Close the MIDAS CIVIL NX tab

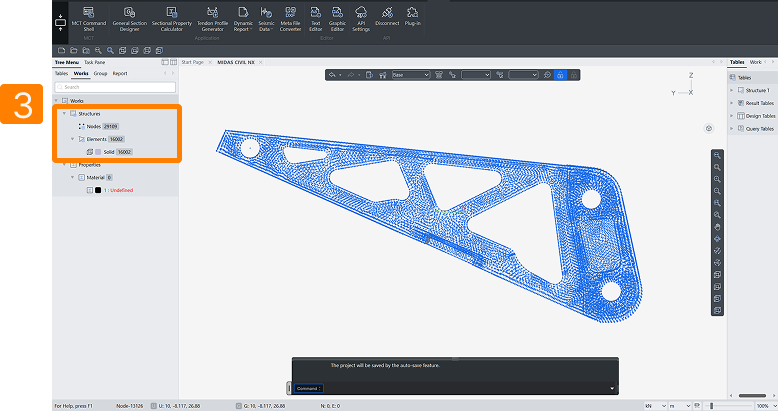tap(260, 63)
